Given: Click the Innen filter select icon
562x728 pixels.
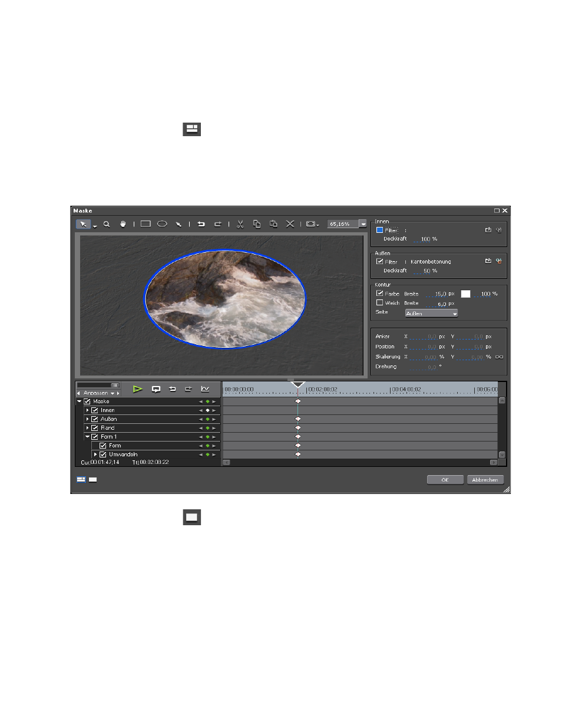Looking at the screenshot, I should 488,230.
